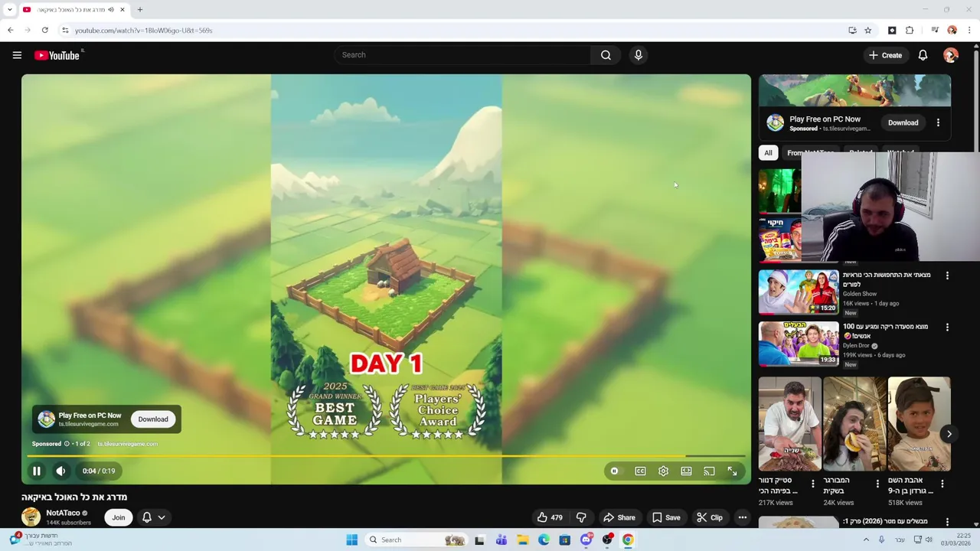Open the YouTube guide hamburger menu
The width and height of the screenshot is (980, 551).
pos(17,55)
